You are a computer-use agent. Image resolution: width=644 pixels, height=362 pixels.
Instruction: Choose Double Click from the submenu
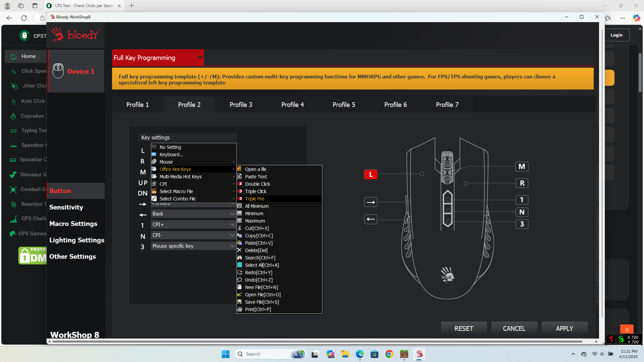tap(279, 184)
